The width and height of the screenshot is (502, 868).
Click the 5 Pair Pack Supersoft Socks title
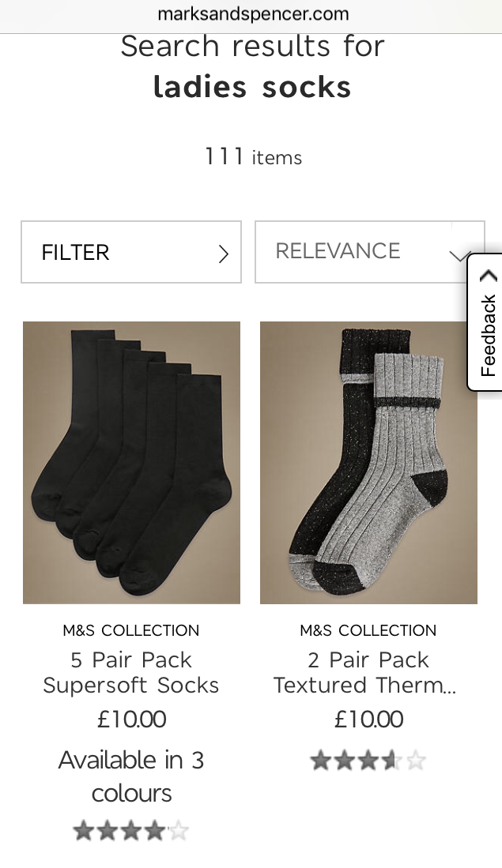(131, 673)
